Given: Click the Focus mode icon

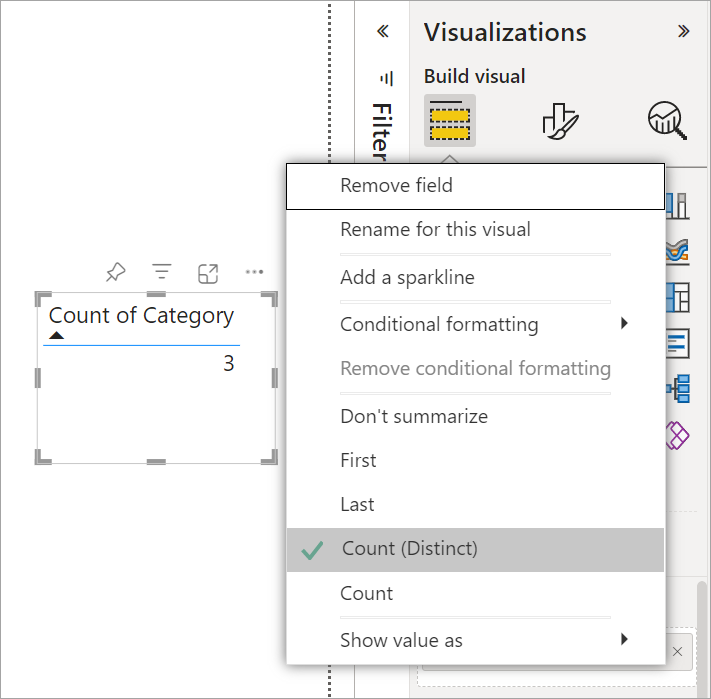Looking at the screenshot, I should click(208, 272).
